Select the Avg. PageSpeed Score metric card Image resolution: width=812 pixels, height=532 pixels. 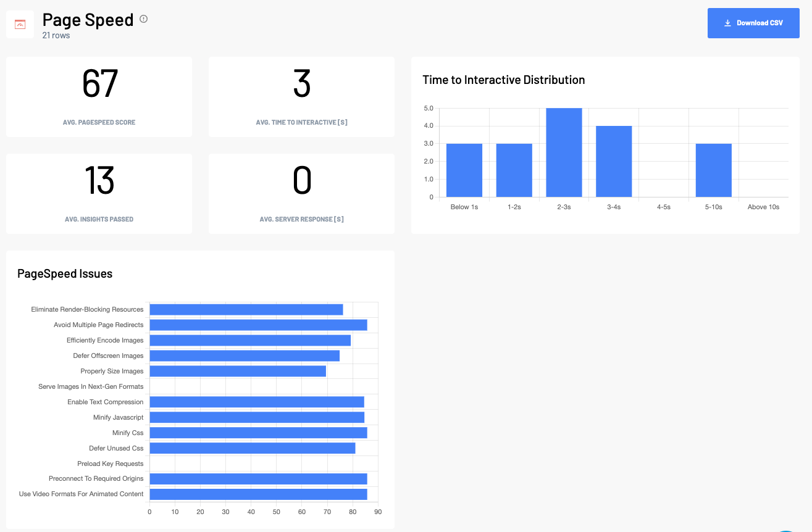[x=99, y=96]
